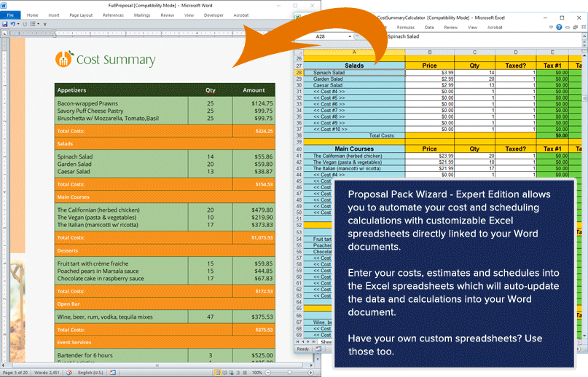
Task: Click the next sheet navigation arrow in Excel
Action: [x=308, y=342]
